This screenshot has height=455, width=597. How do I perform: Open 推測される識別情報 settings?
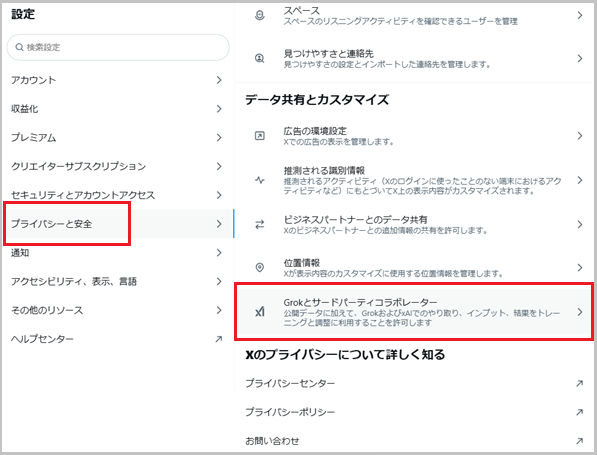(415, 180)
